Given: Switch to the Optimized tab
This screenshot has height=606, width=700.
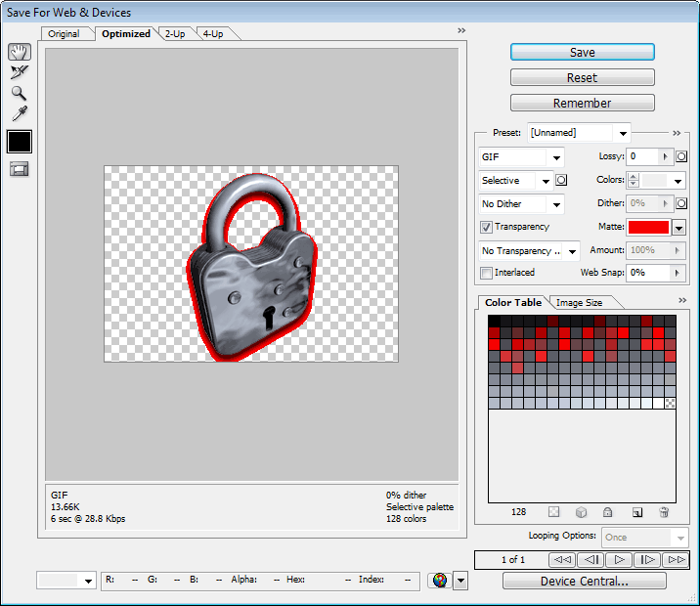Looking at the screenshot, I should pos(126,34).
